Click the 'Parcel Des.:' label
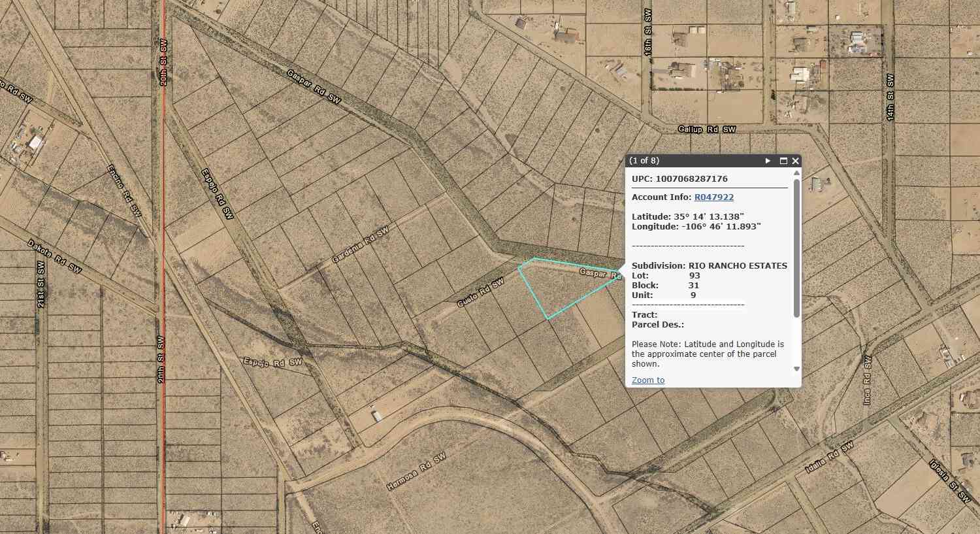980x534 pixels. tap(658, 324)
